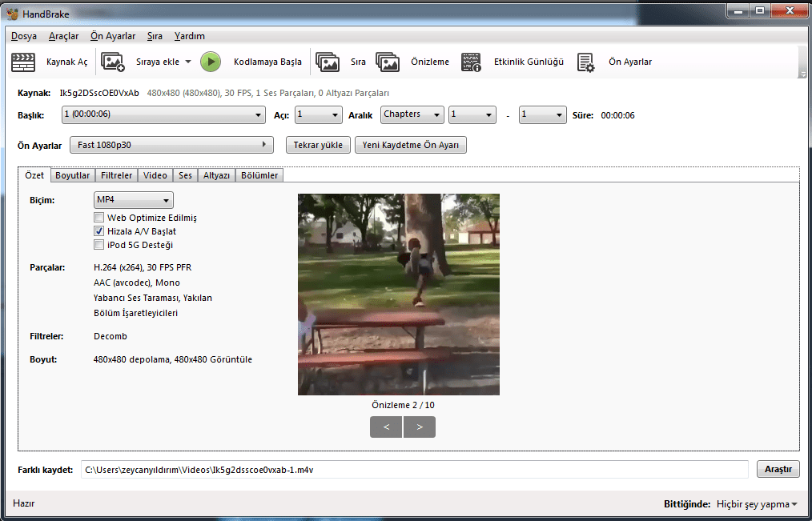
Task: Uncheck Hizala A/V Başlat checkbox
Action: tap(99, 231)
